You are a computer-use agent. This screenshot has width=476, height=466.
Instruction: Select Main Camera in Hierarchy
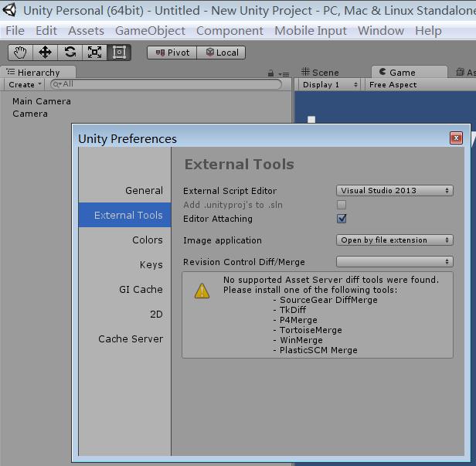[42, 101]
